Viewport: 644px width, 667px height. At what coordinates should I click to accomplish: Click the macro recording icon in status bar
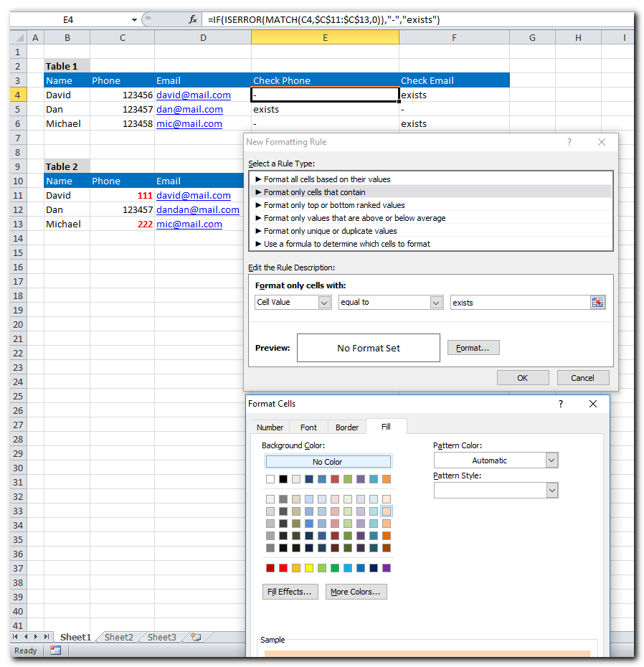click(55, 651)
